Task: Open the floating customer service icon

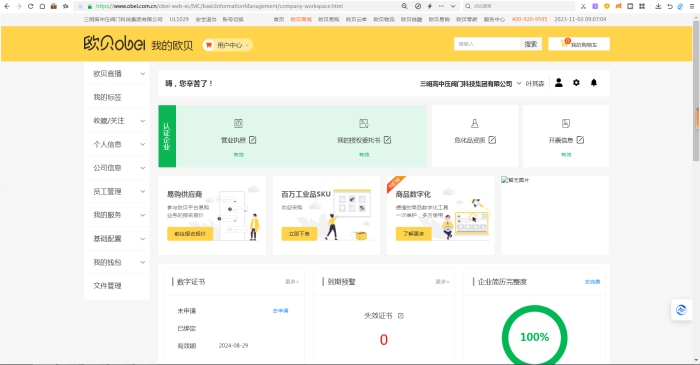Action: tap(681, 310)
